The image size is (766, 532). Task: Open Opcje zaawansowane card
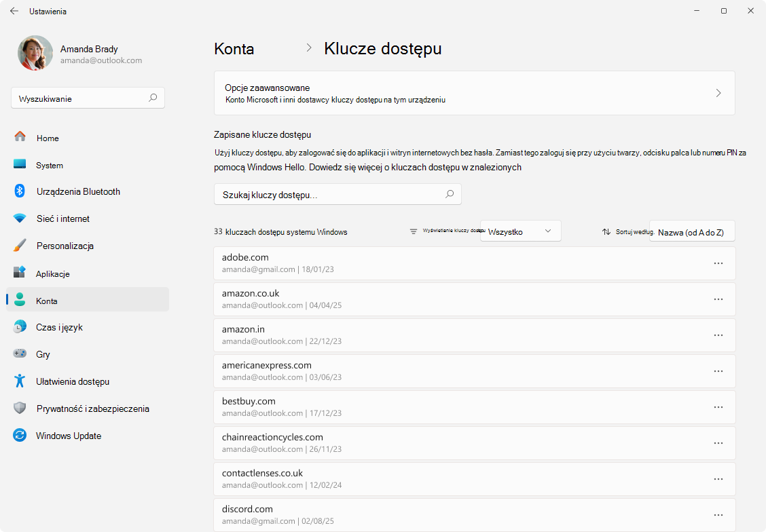(x=475, y=93)
